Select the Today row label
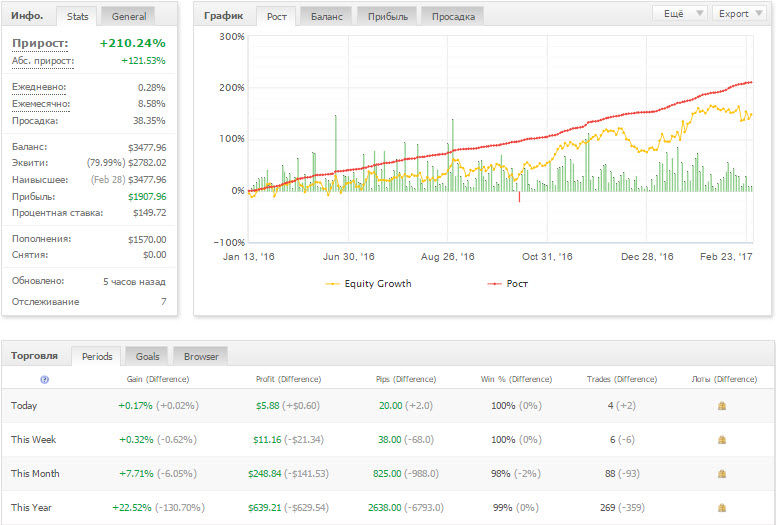Image resolution: width=776 pixels, height=525 pixels. pyautogui.click(x=24, y=406)
